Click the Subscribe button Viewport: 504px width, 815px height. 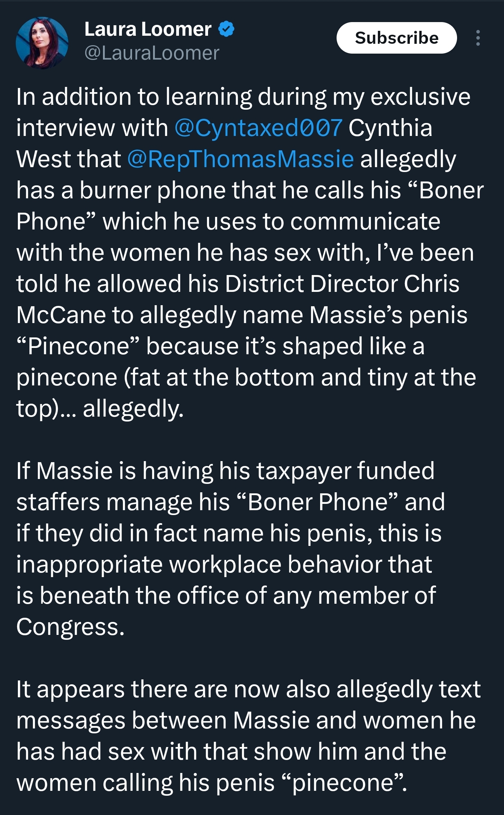[x=396, y=38]
